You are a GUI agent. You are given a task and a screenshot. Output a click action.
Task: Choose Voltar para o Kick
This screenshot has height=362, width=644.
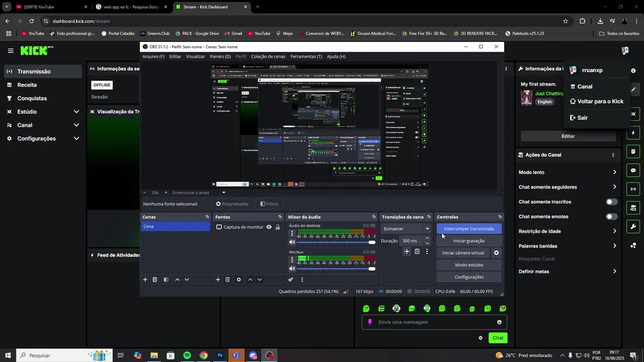(x=596, y=102)
